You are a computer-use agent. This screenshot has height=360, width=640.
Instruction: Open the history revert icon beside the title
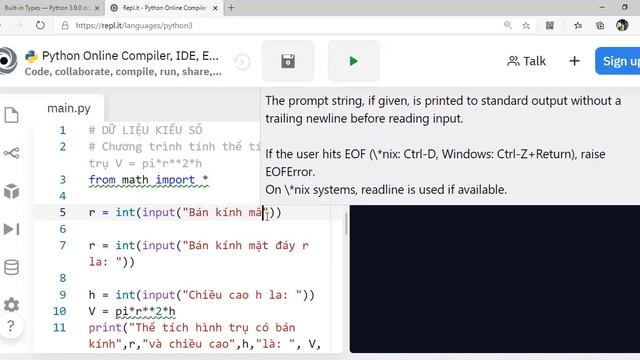coord(242,62)
